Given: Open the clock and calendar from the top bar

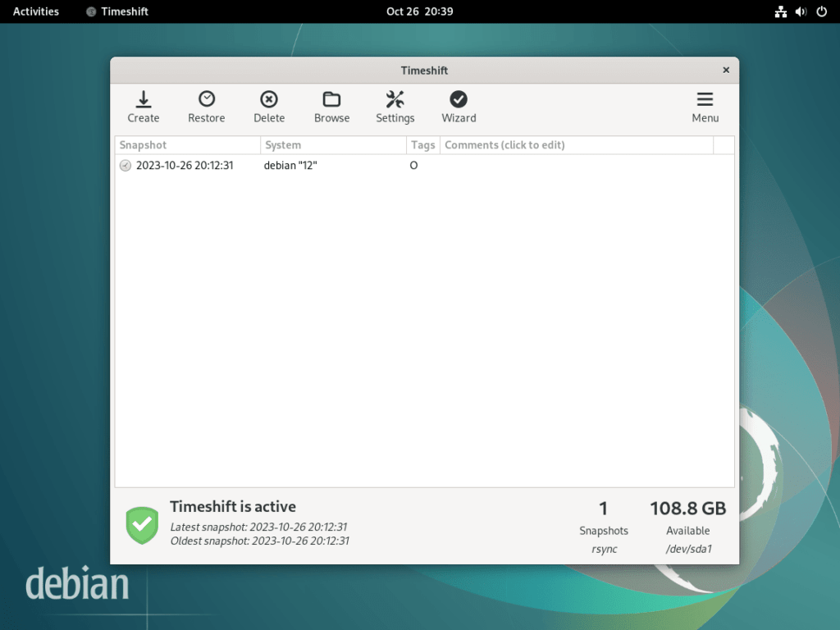Looking at the screenshot, I should 420,11.
